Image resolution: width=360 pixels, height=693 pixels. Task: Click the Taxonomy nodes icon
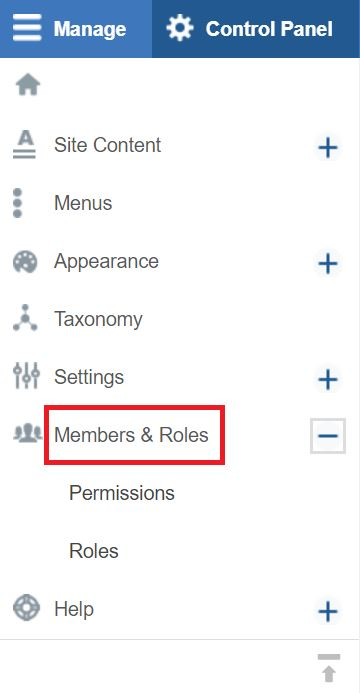point(25,318)
